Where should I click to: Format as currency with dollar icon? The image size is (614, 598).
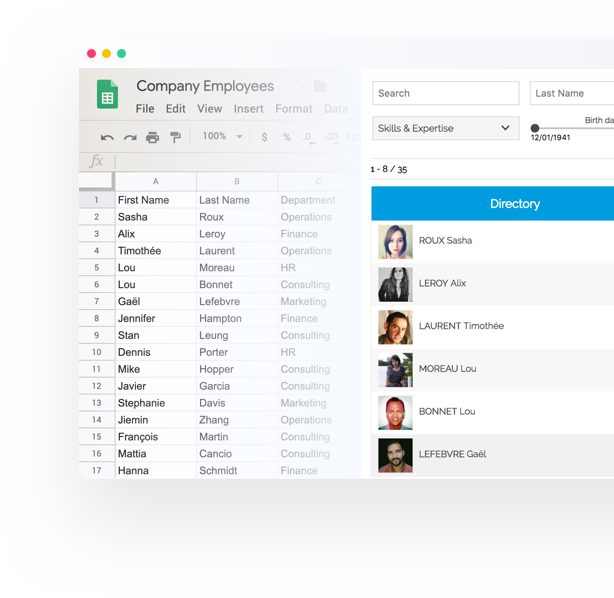coord(265,137)
